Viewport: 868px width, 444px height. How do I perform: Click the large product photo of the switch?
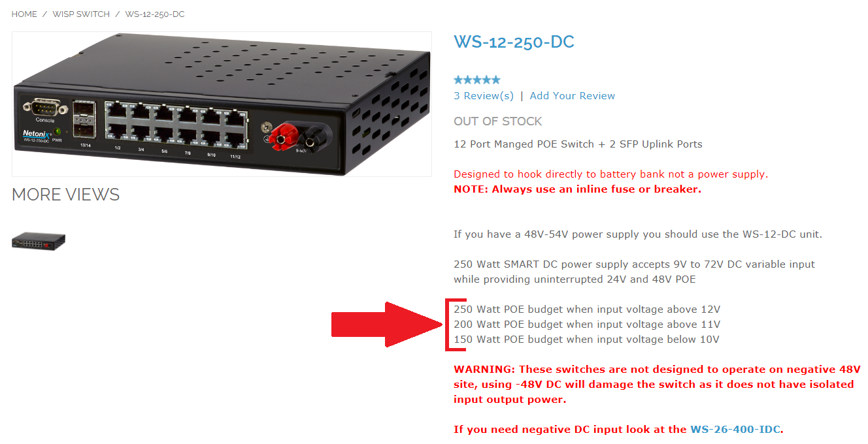[x=222, y=104]
